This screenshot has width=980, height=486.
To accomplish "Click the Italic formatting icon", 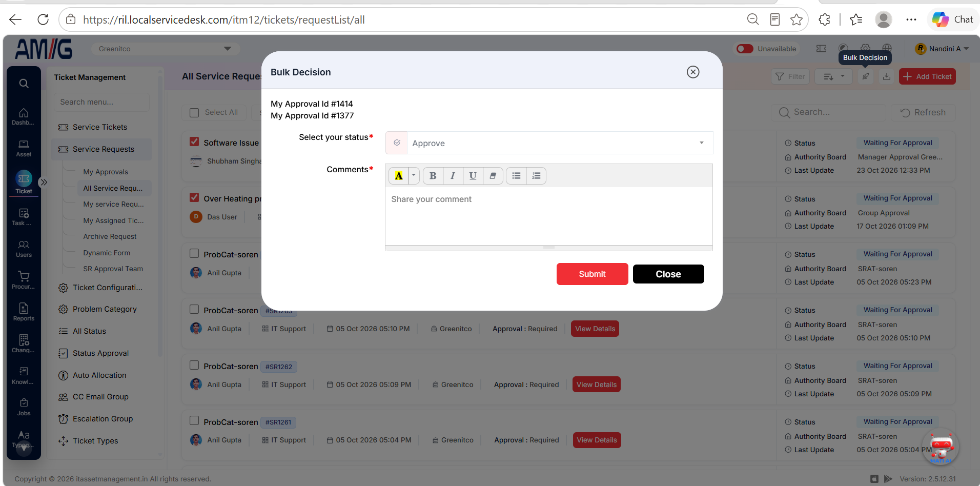I will coord(453,176).
